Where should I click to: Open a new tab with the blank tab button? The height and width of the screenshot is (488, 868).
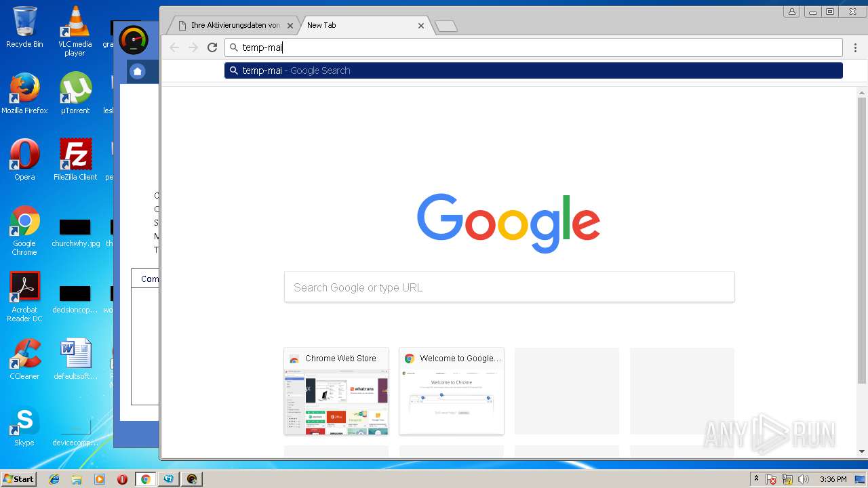pyautogui.click(x=446, y=26)
